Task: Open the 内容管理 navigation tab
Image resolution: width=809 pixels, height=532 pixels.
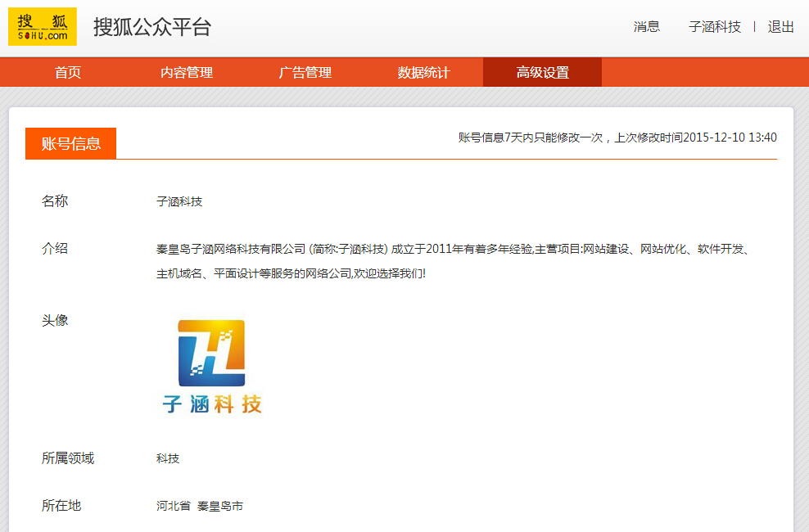Action: coord(187,72)
